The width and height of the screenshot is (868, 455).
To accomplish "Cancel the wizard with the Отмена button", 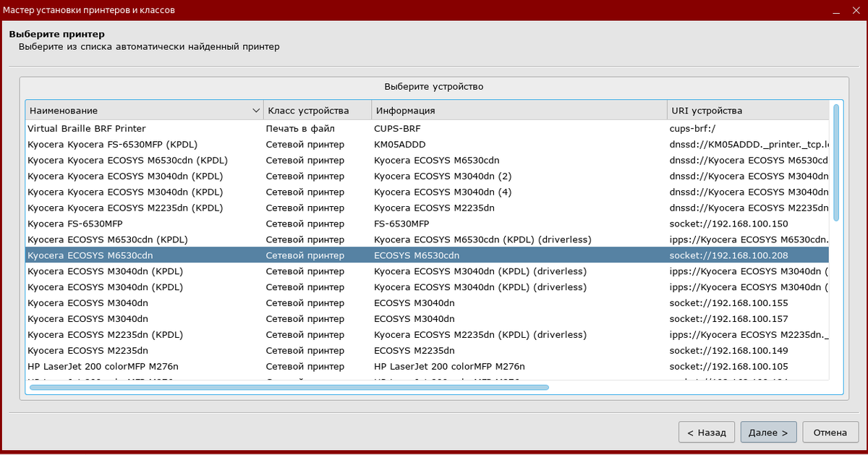I will coord(830,433).
